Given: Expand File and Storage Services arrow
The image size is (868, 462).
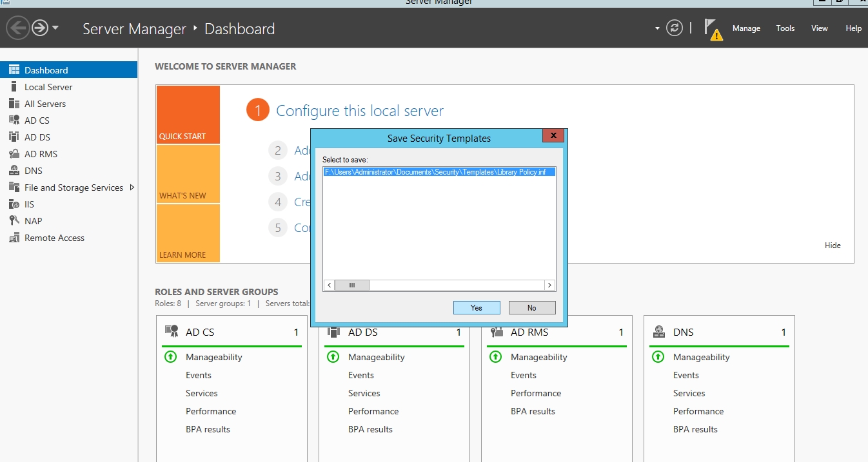Looking at the screenshot, I should tap(132, 188).
